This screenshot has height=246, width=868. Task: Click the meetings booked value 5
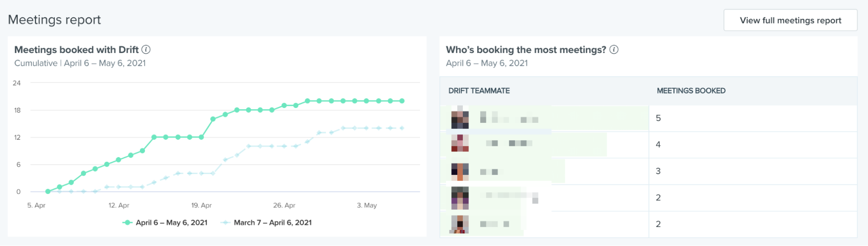point(658,118)
